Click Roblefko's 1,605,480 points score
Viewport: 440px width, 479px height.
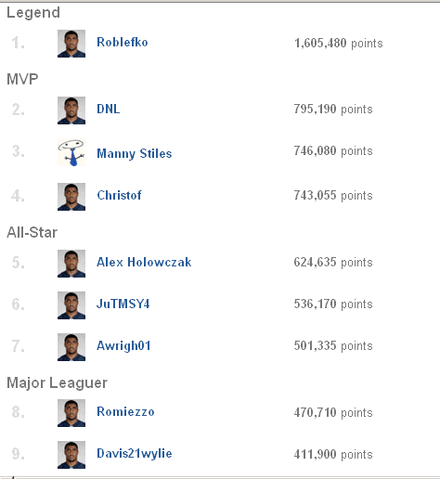click(x=338, y=43)
